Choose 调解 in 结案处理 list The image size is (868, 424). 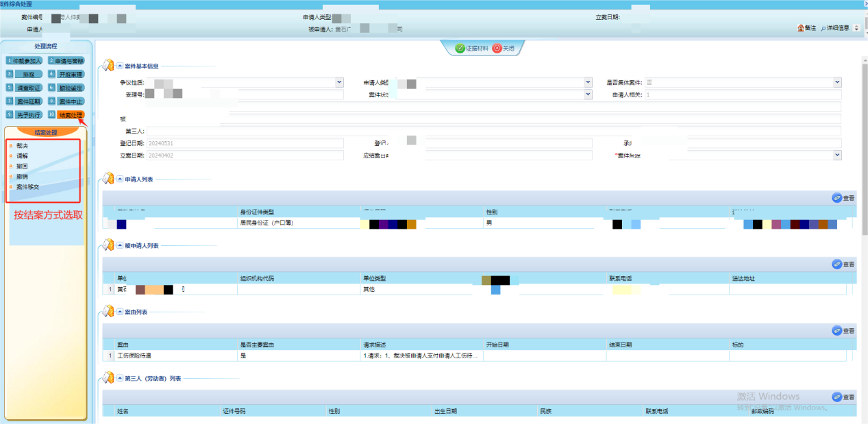point(23,156)
